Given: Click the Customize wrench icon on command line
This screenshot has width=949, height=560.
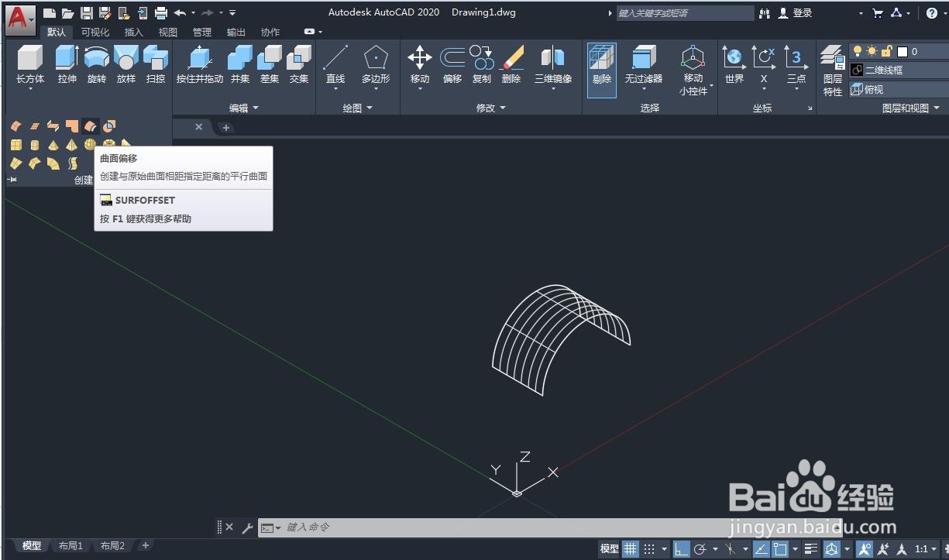Looking at the screenshot, I should (x=248, y=527).
